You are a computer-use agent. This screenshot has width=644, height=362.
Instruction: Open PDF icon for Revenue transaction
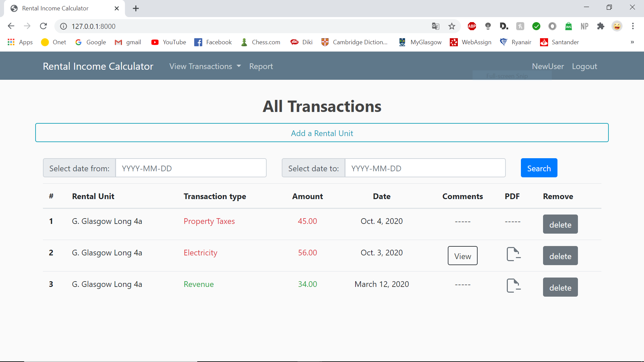click(513, 286)
